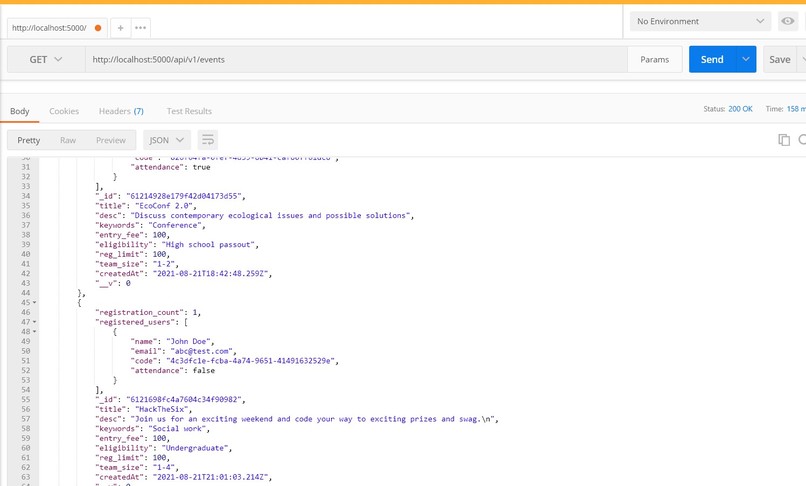Click the "John Doe" name value
The height and width of the screenshot is (486, 806).
[x=188, y=341]
